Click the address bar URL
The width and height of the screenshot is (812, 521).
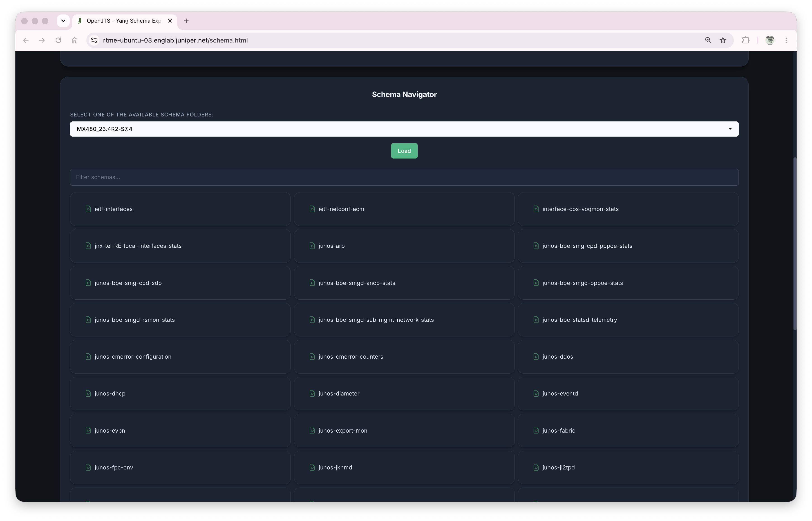point(175,40)
